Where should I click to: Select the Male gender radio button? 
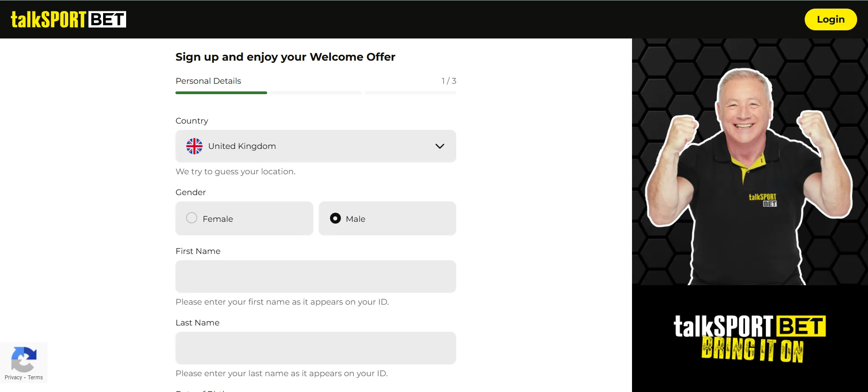pos(335,218)
